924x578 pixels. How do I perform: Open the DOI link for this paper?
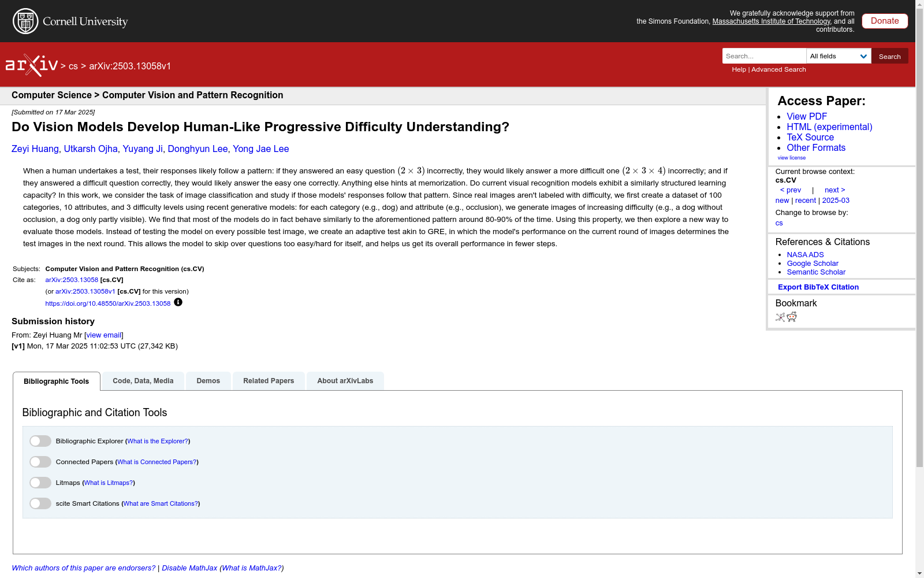click(108, 303)
